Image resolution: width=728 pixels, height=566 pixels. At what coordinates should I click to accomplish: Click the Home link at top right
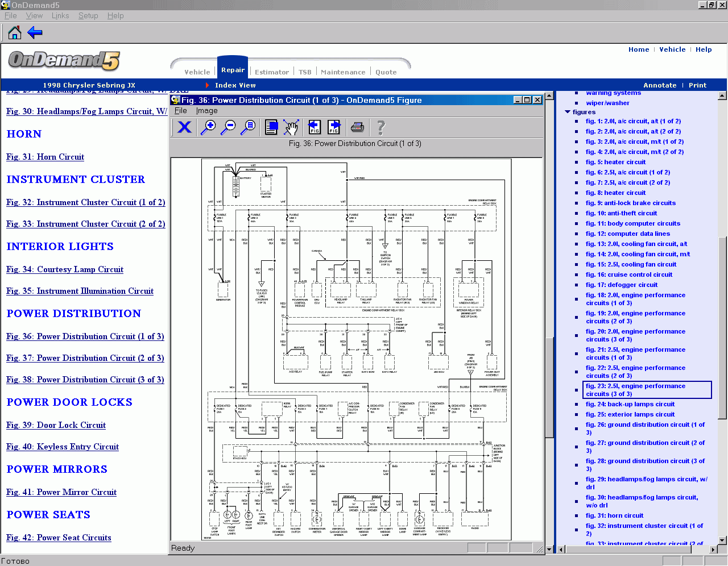(x=639, y=49)
